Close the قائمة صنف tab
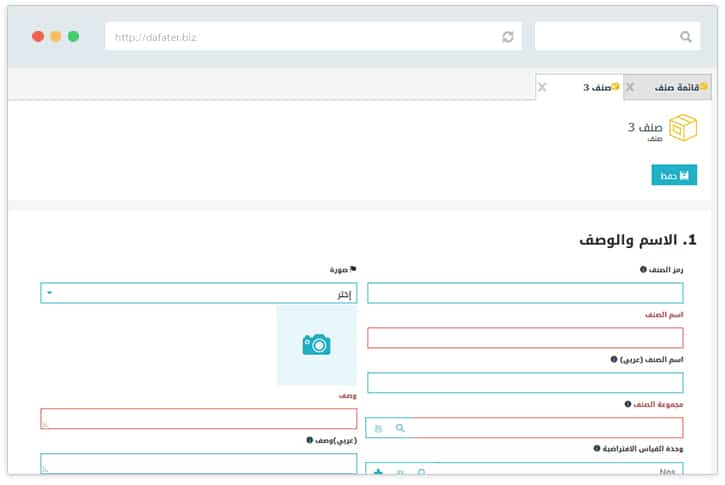The height and width of the screenshot is (485, 725). point(630,88)
